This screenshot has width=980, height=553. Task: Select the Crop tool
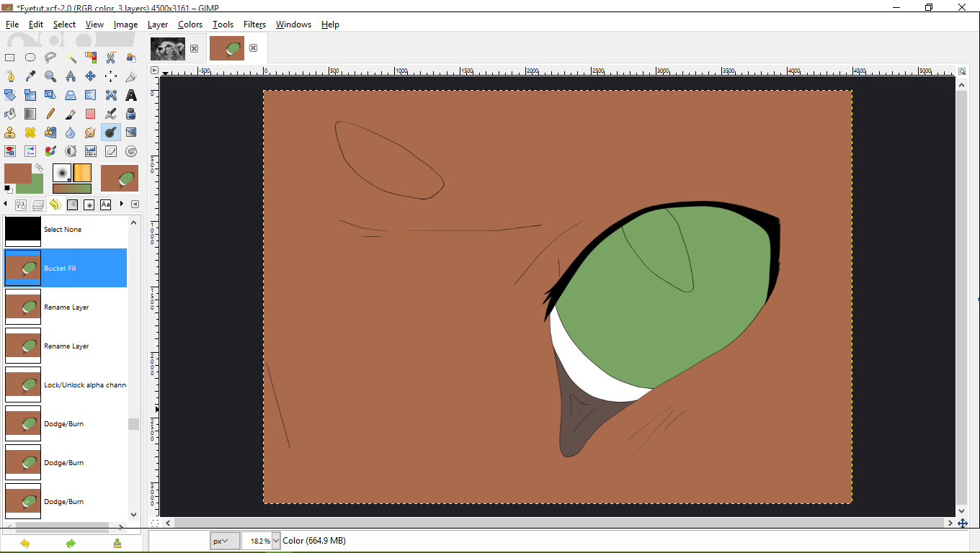click(x=131, y=76)
